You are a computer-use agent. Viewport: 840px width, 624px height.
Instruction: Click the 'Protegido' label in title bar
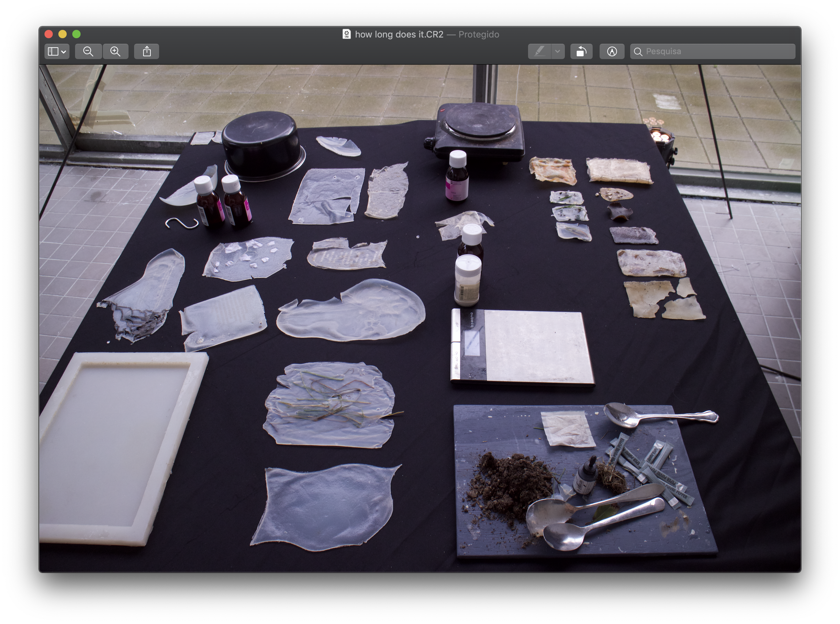click(x=479, y=34)
